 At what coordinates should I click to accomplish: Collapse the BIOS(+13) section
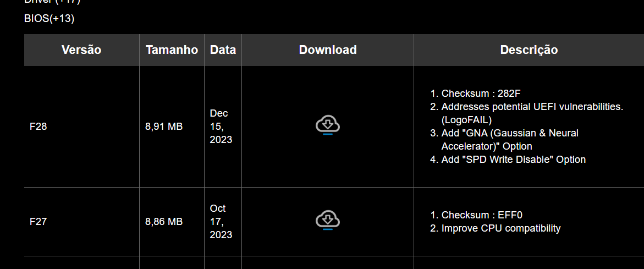click(x=49, y=19)
